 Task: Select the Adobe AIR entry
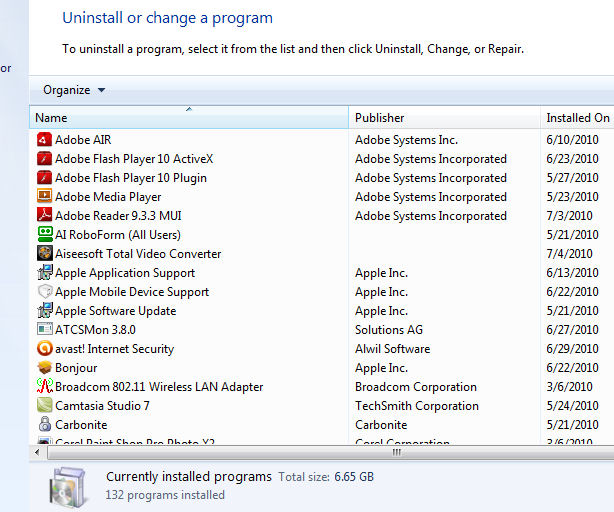coord(83,140)
